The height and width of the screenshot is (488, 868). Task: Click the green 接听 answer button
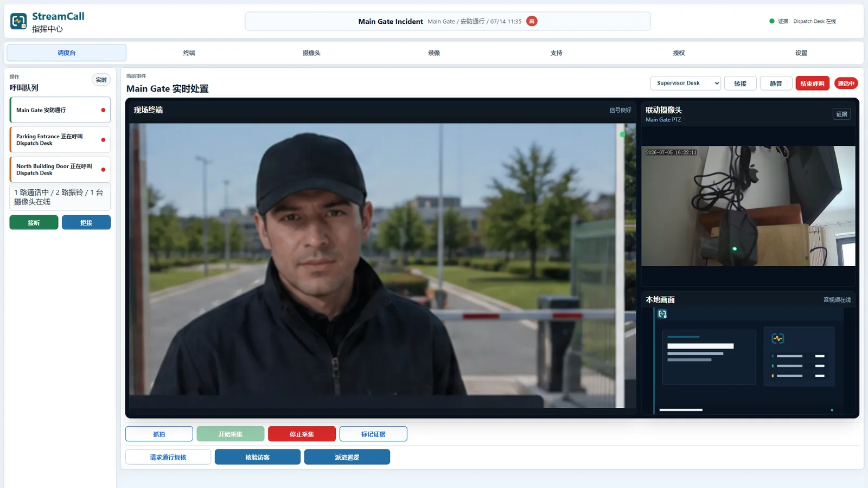pyautogui.click(x=34, y=222)
